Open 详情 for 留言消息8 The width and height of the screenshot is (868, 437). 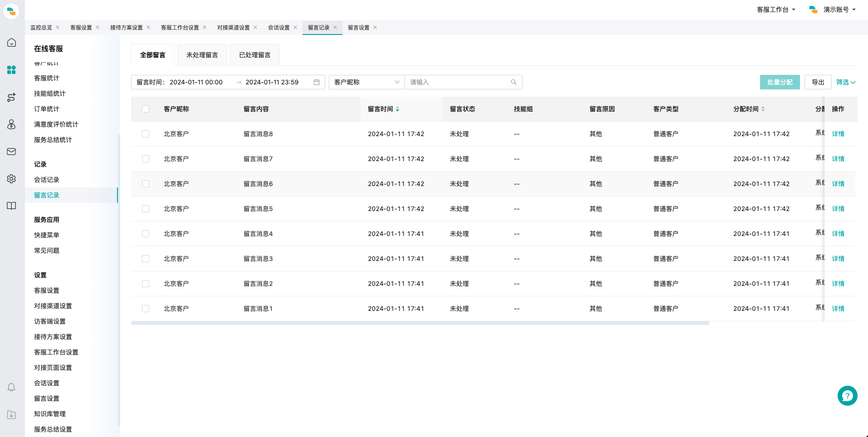(838, 134)
